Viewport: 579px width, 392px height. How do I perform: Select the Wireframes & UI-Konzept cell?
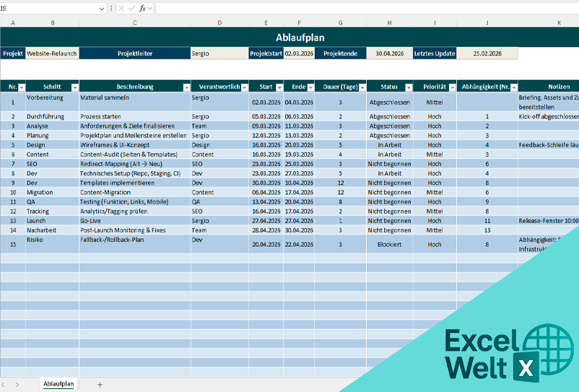pyautogui.click(x=135, y=145)
